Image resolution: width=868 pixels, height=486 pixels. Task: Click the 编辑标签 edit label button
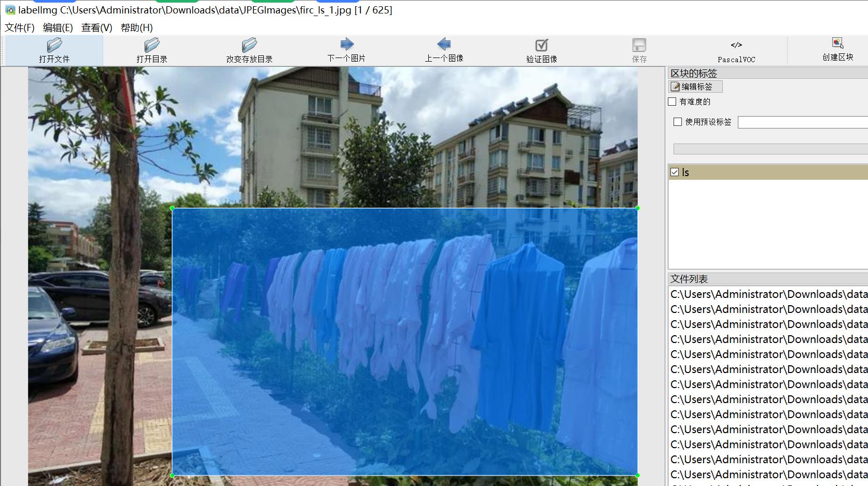click(695, 87)
